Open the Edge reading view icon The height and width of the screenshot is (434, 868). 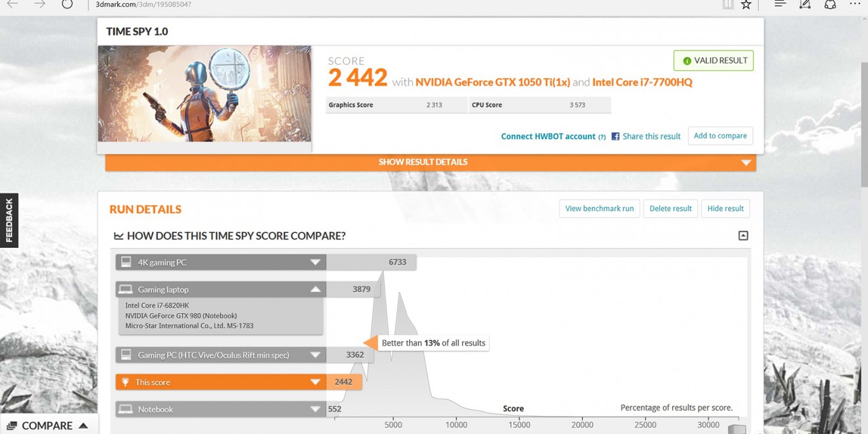coord(727,5)
